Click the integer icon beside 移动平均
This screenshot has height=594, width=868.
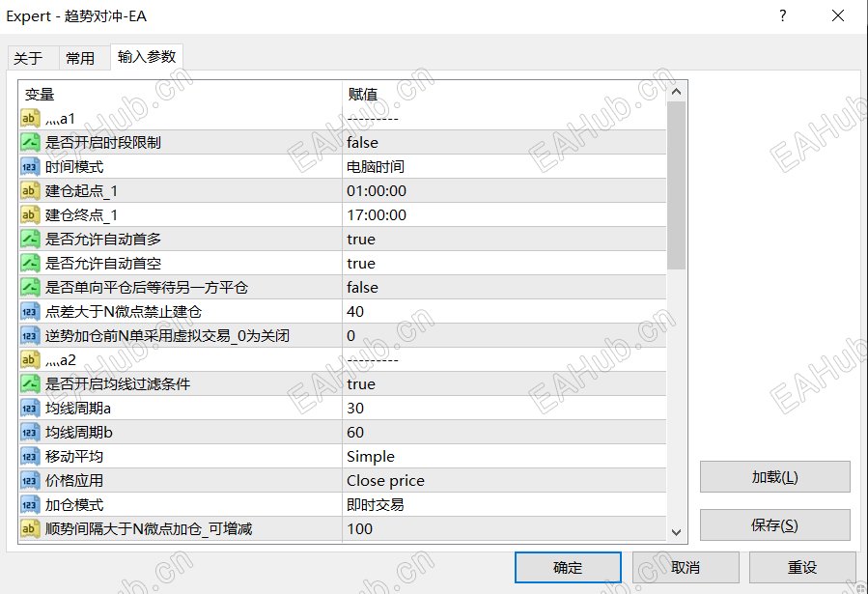coord(30,456)
